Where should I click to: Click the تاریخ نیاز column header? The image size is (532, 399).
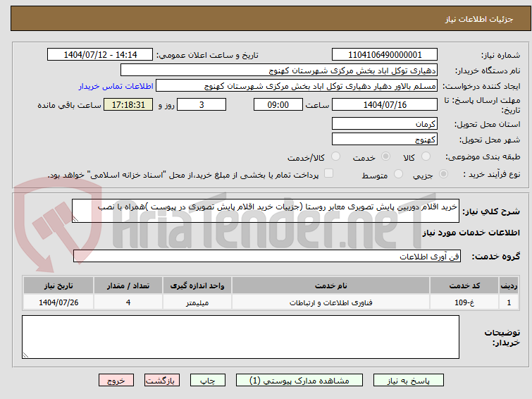click(x=58, y=286)
